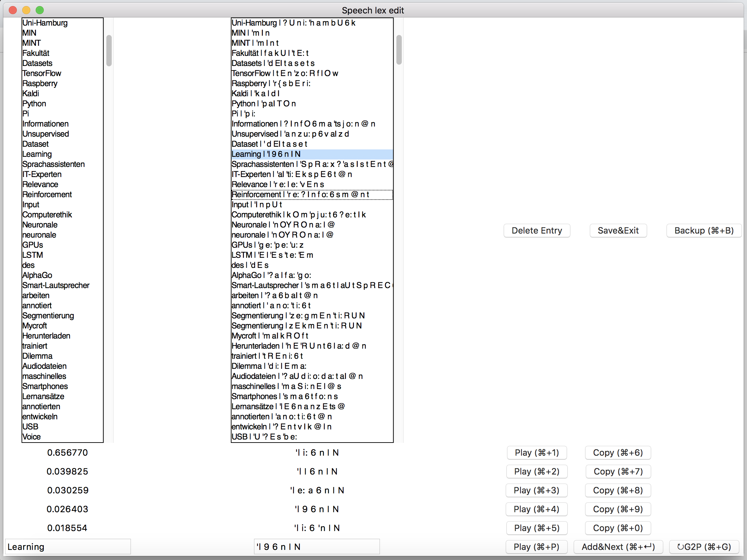Select TensorFlow in the left word list
This screenshot has width=747, height=560.
click(42, 73)
